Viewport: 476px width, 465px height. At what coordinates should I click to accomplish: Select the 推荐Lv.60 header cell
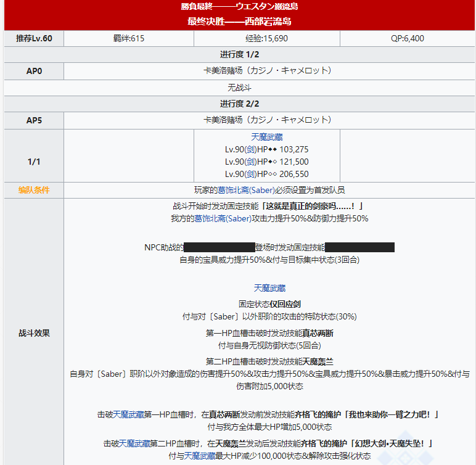tap(34, 38)
